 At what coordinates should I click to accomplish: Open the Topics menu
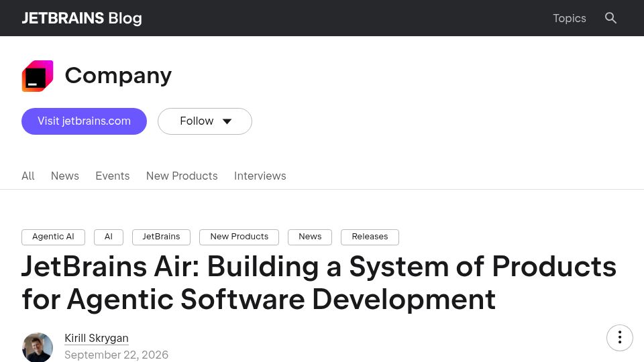point(570,18)
